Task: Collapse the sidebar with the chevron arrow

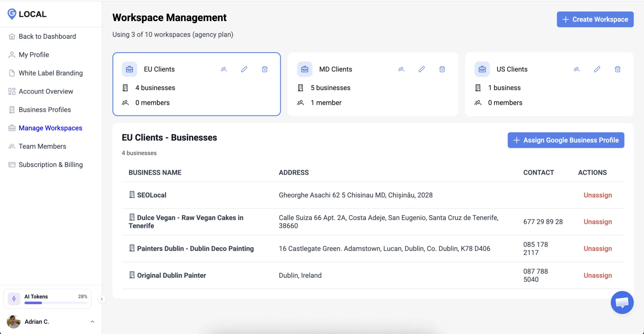Action: pyautogui.click(x=102, y=299)
